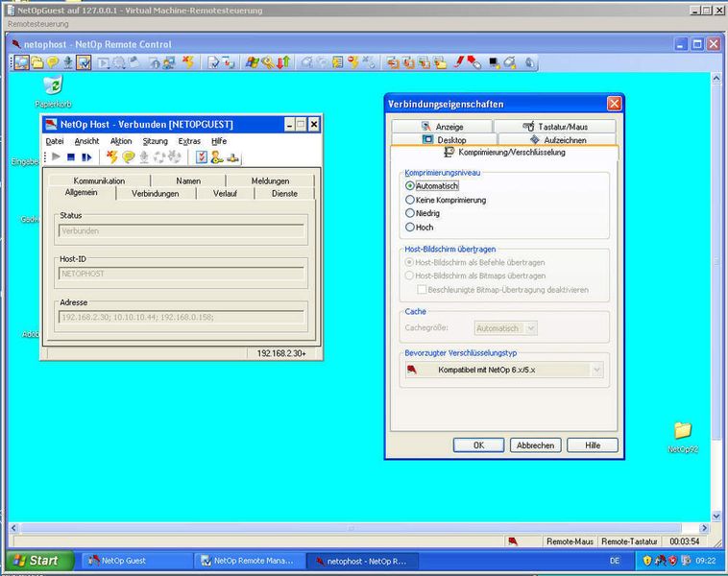This screenshot has height=576, width=728.
Task: Click the remote control screen icon at toolbar start
Action: 21,62
